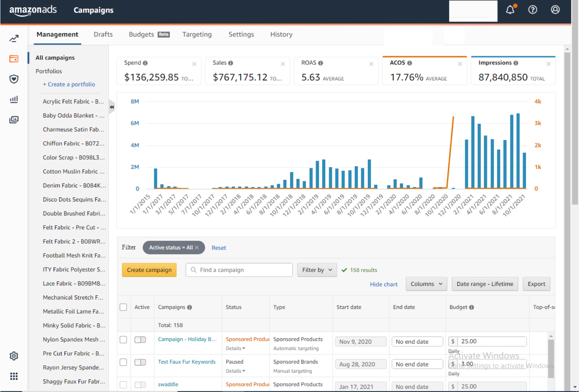This screenshot has width=585, height=392.
Task: Remove the ACOS metric card
Action: point(460,64)
